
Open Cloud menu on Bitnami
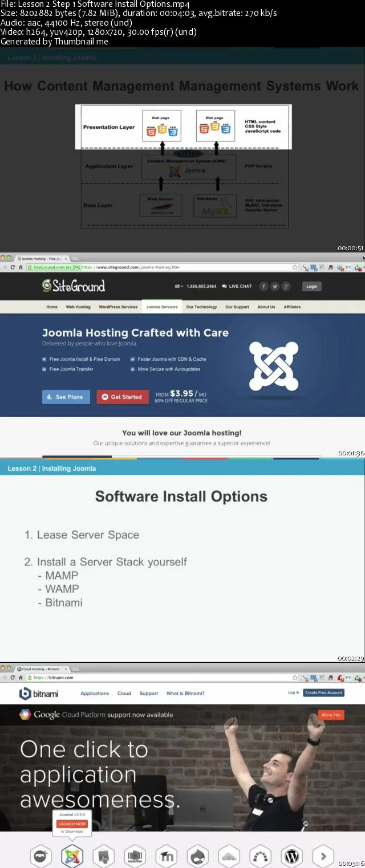124,694
